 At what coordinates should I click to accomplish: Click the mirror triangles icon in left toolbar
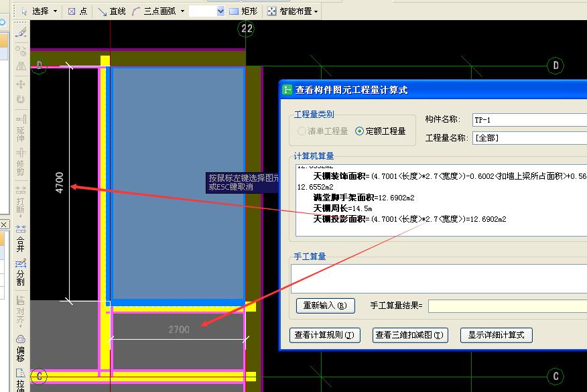tap(21, 66)
